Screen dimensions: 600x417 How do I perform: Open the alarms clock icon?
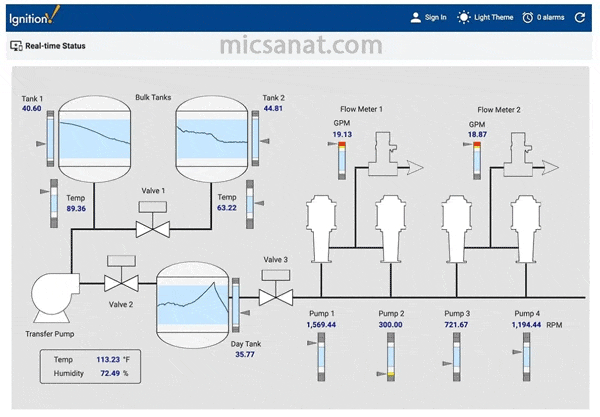(x=528, y=18)
